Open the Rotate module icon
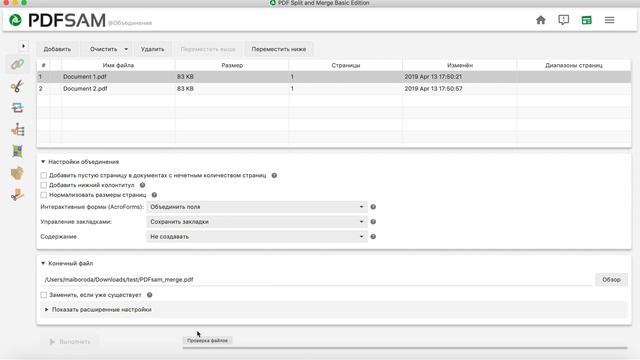The image size is (640, 360). (17, 151)
